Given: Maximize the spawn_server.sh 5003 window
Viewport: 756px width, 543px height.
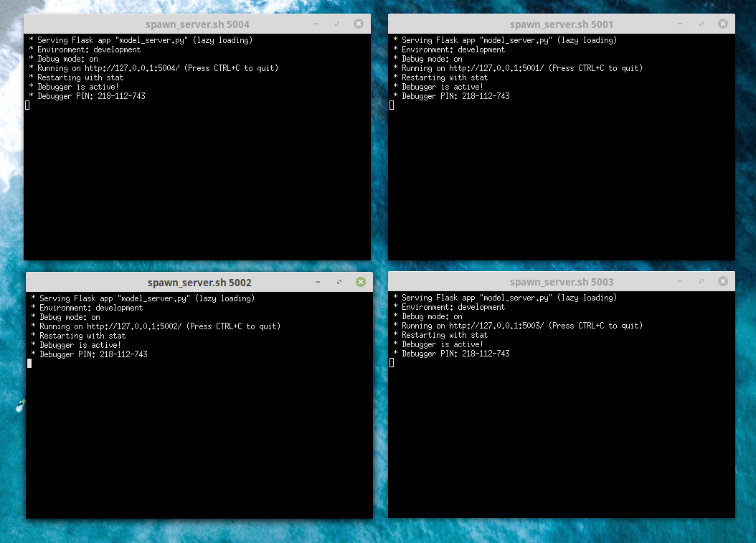Looking at the screenshot, I should click(x=701, y=281).
